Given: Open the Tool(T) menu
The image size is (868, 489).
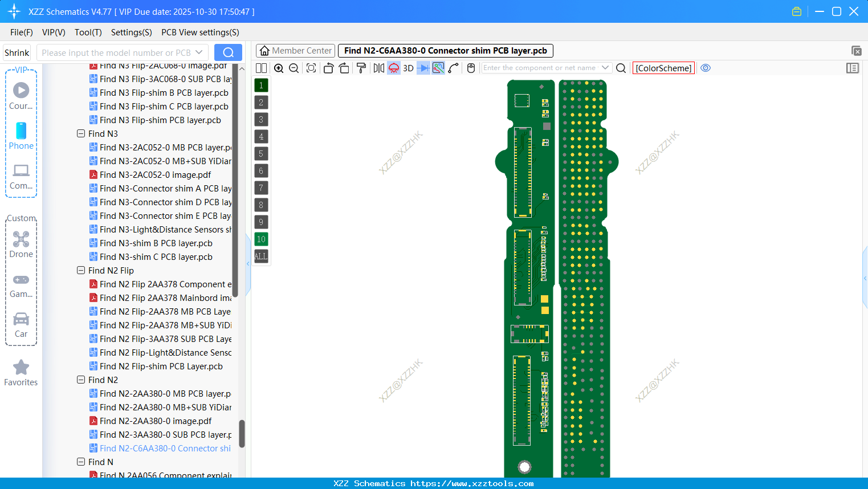Looking at the screenshot, I should tap(88, 32).
